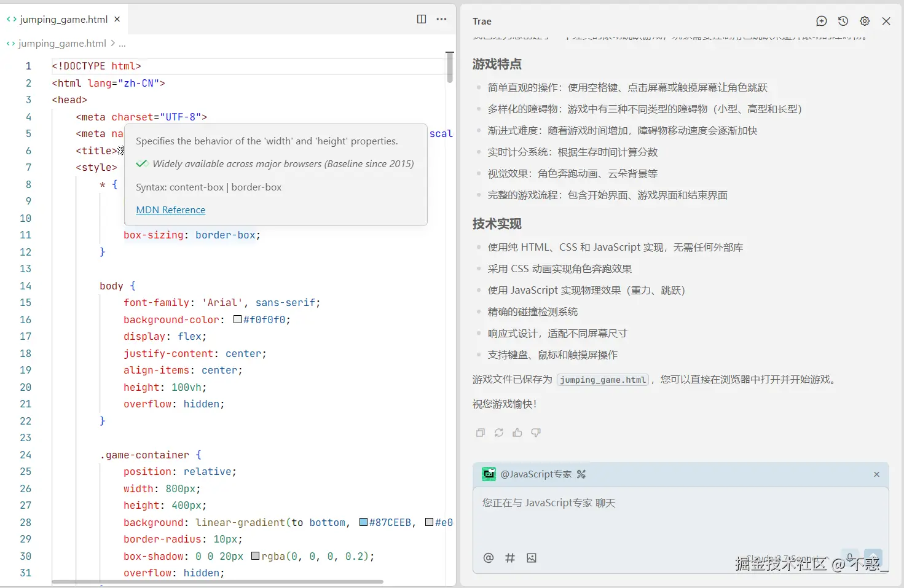This screenshot has height=588, width=904.
Task: Click the tools icon beside @JavaScript专家
Action: pyautogui.click(x=581, y=474)
